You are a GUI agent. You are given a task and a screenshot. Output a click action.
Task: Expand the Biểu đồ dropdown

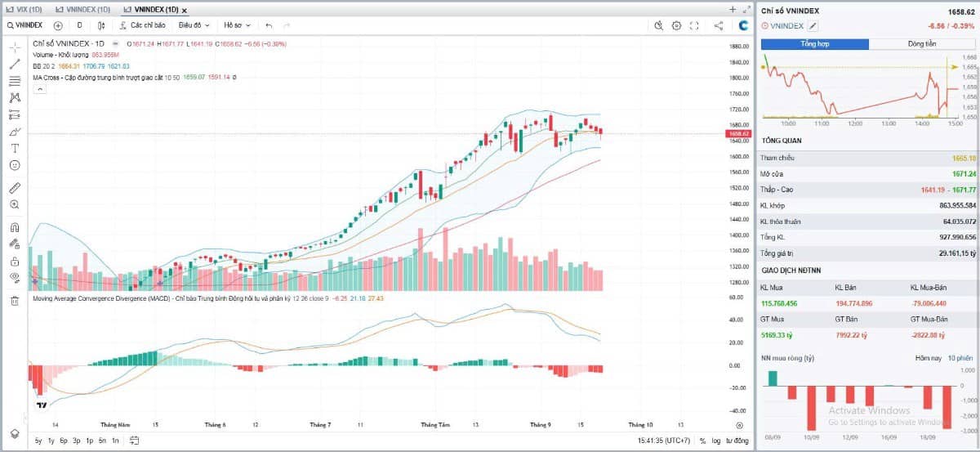[194, 25]
